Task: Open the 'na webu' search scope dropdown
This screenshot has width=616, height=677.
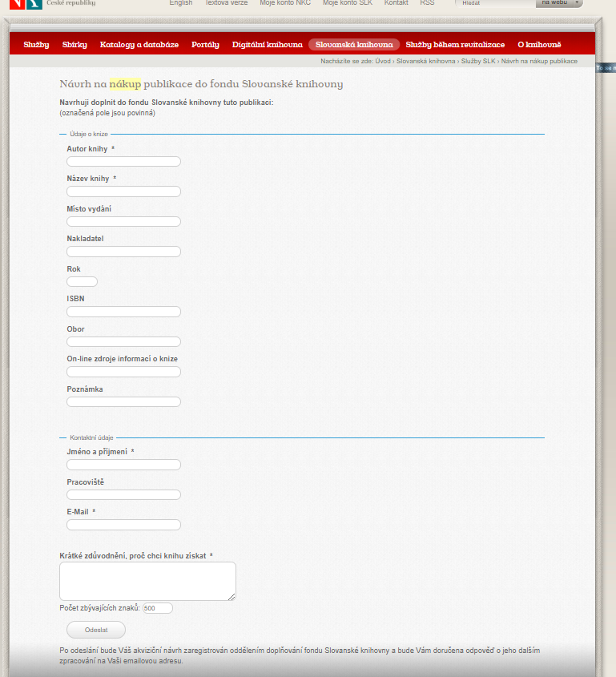Action: (x=558, y=3)
